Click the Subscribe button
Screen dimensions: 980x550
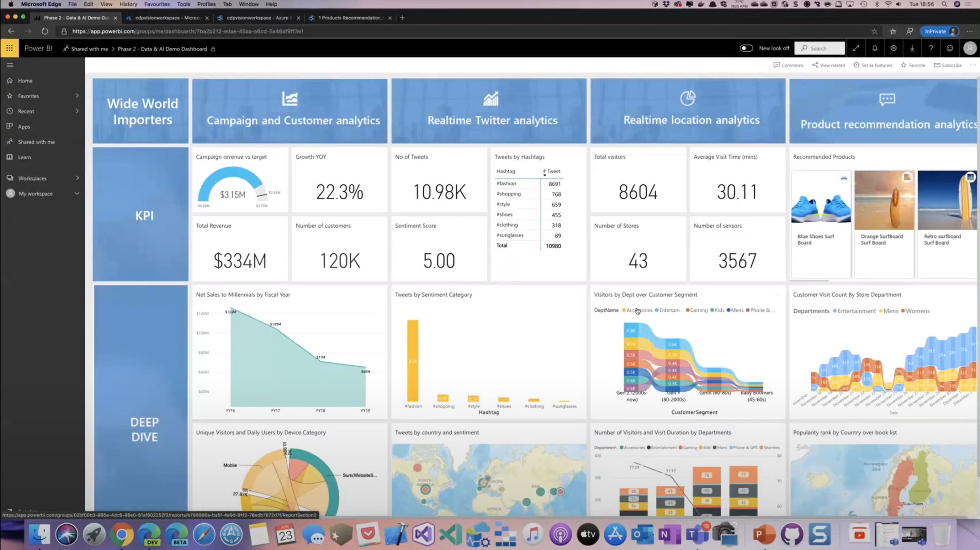point(948,65)
